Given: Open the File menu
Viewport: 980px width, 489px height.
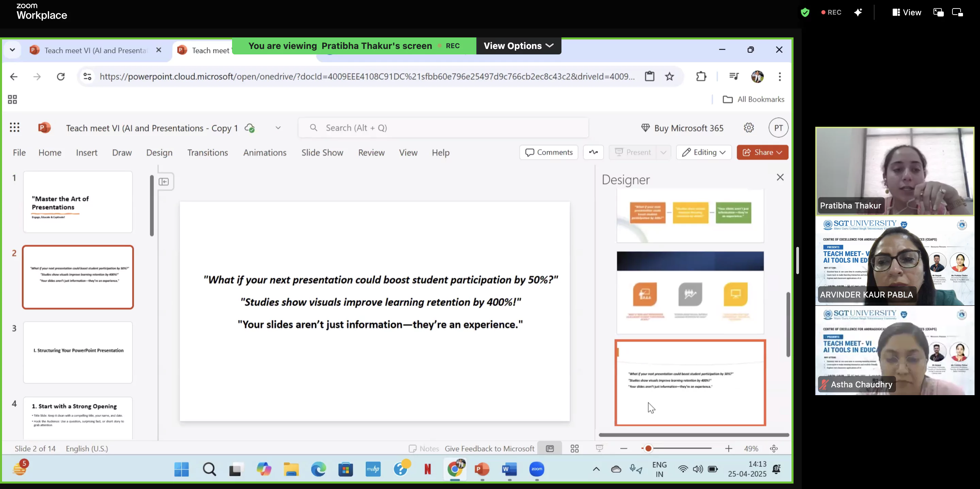Looking at the screenshot, I should point(19,152).
